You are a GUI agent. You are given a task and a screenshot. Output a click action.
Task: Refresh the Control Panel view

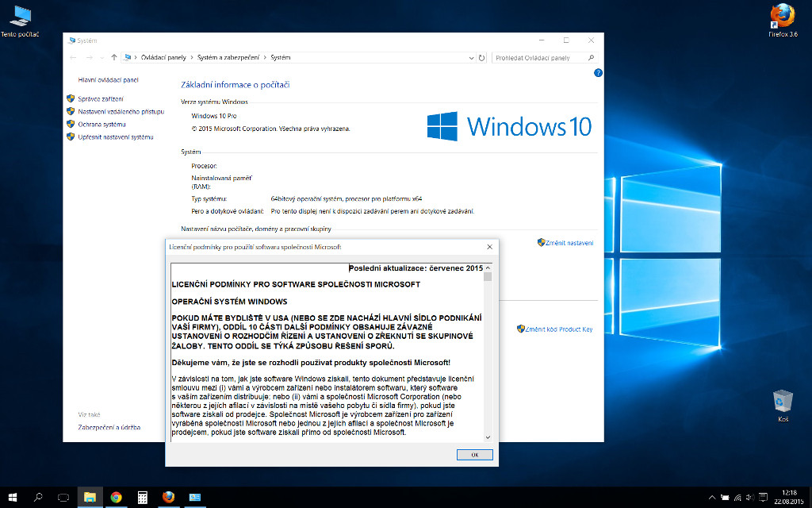[x=481, y=58]
